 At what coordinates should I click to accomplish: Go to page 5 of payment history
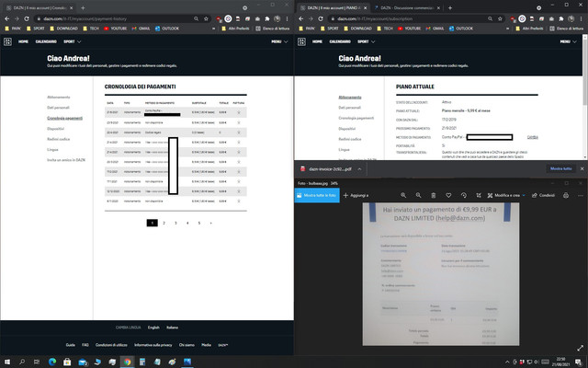click(199, 223)
